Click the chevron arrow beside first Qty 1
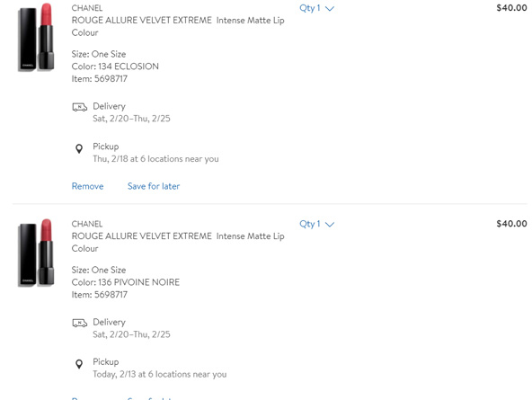 click(x=330, y=9)
